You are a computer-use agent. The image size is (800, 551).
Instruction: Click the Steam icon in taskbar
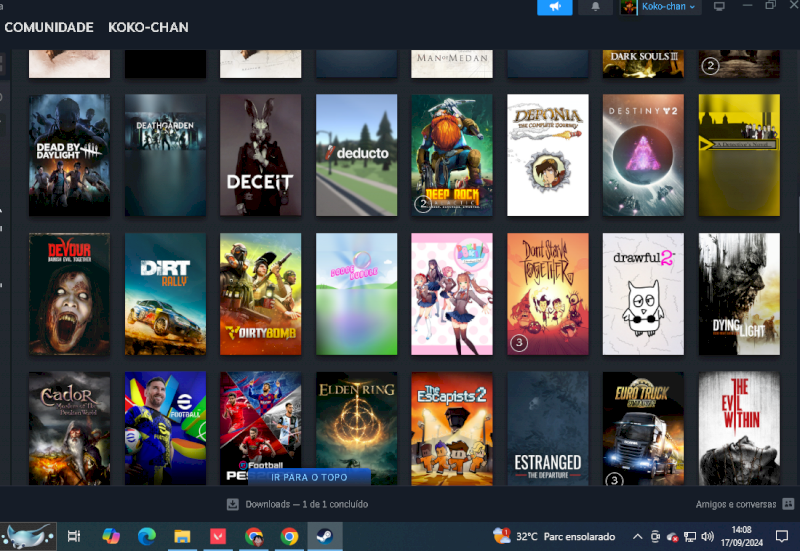(x=324, y=536)
